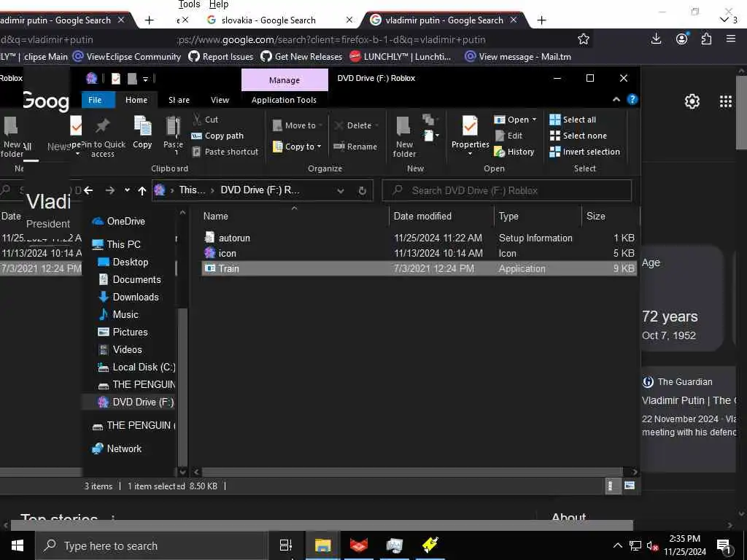Open Application Tools ribbon tab

point(284,100)
